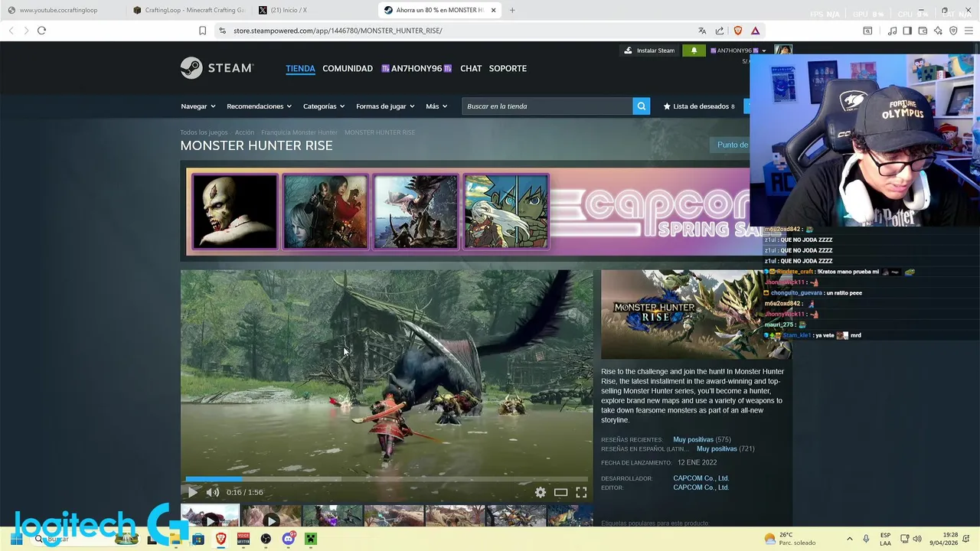Open Microsoft Store from the taskbar
980x551 pixels.
pos(198,539)
